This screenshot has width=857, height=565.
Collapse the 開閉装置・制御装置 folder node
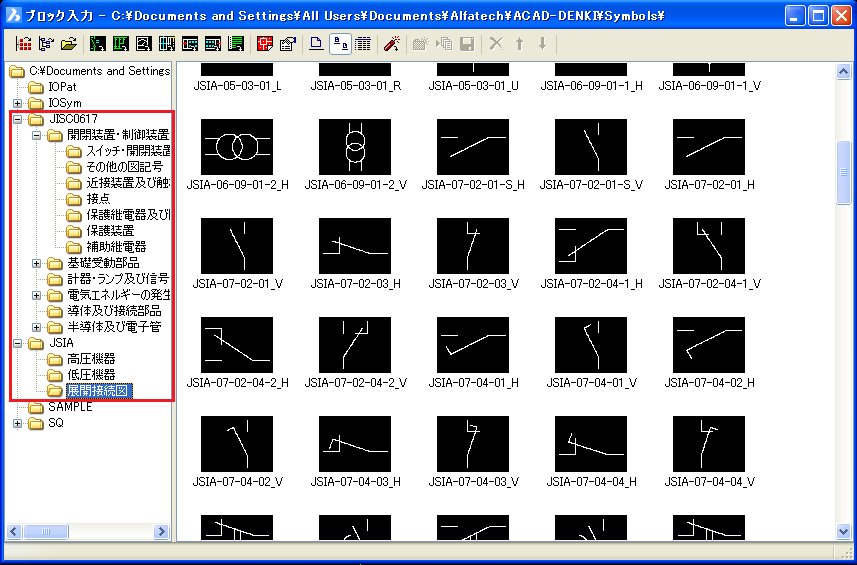[x=36, y=135]
